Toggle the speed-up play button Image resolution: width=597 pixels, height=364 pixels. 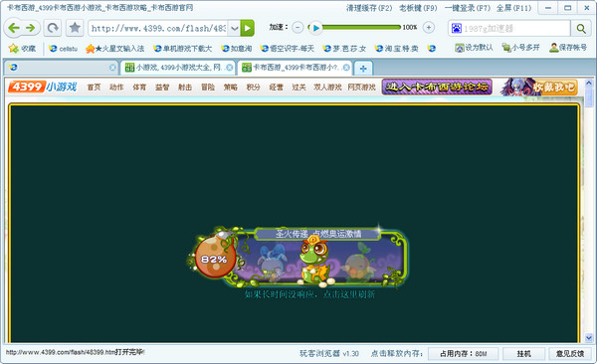315,28
